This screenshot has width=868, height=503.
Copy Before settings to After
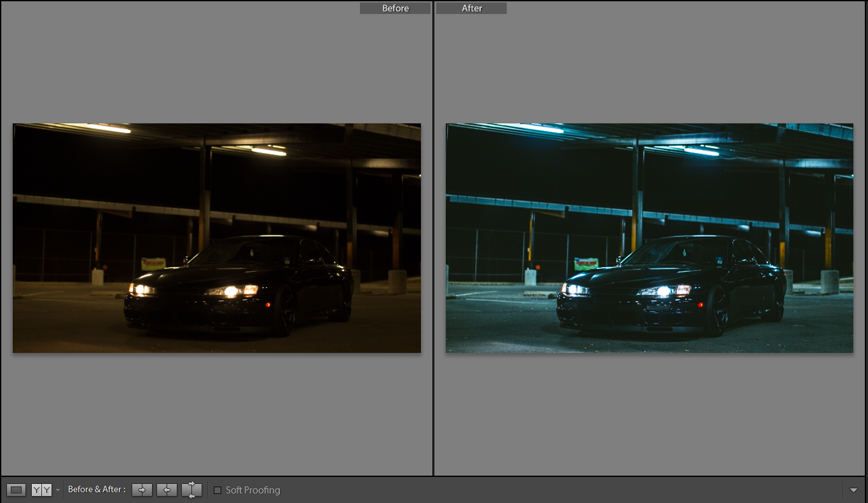click(x=142, y=490)
